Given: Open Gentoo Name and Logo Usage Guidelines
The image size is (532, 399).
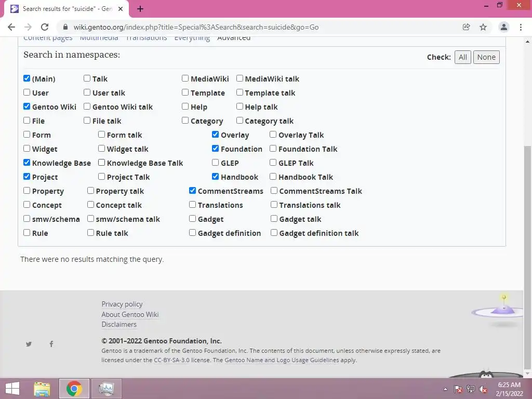Looking at the screenshot, I should click(282, 360).
